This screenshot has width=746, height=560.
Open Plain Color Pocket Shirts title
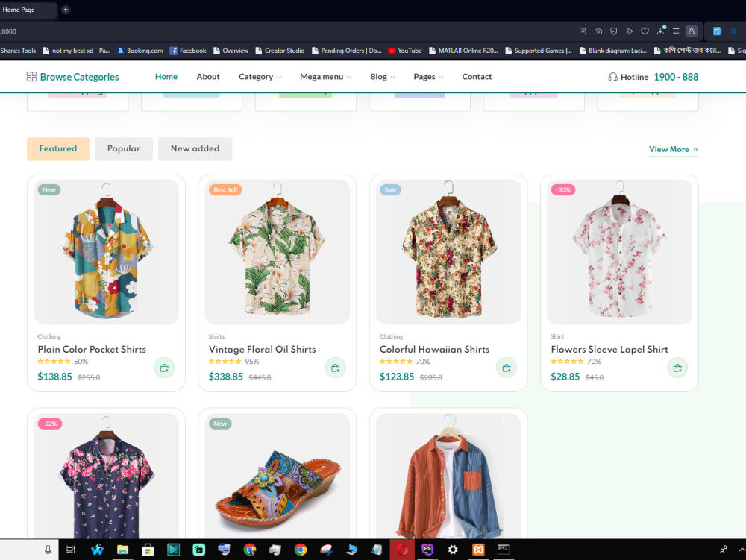(92, 350)
